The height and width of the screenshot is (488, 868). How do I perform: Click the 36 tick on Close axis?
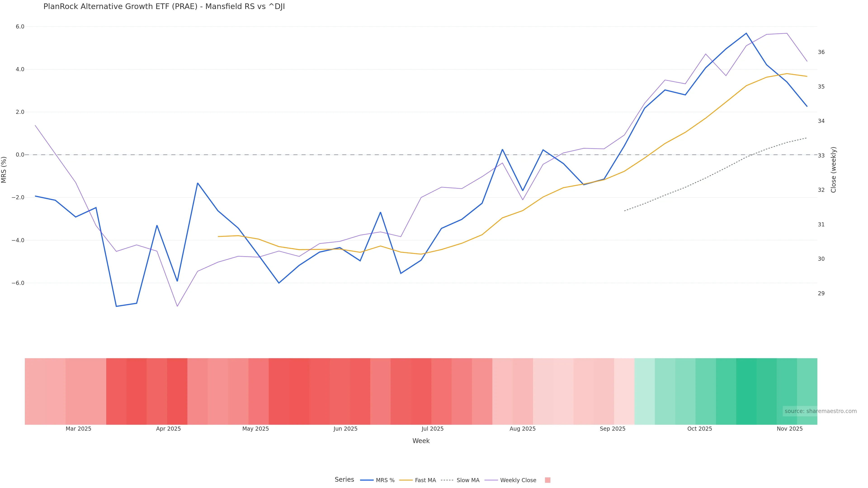click(821, 52)
